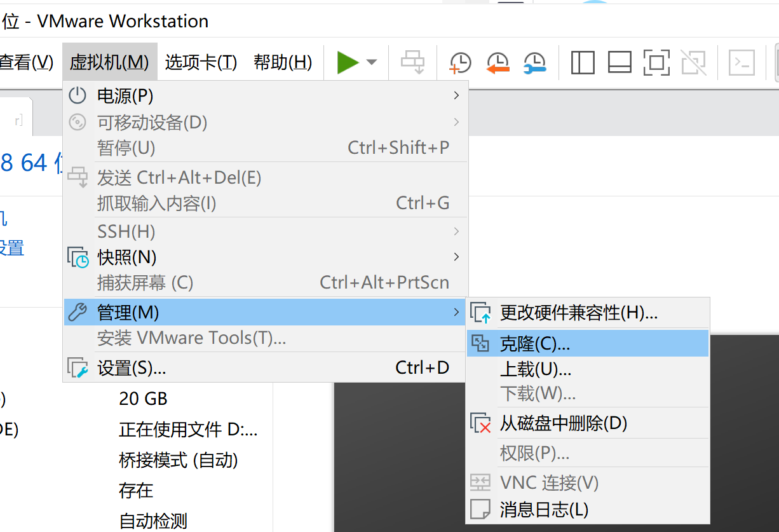The image size is (779, 532).
Task: Open the 选项卡(T) menu
Action: tap(201, 62)
